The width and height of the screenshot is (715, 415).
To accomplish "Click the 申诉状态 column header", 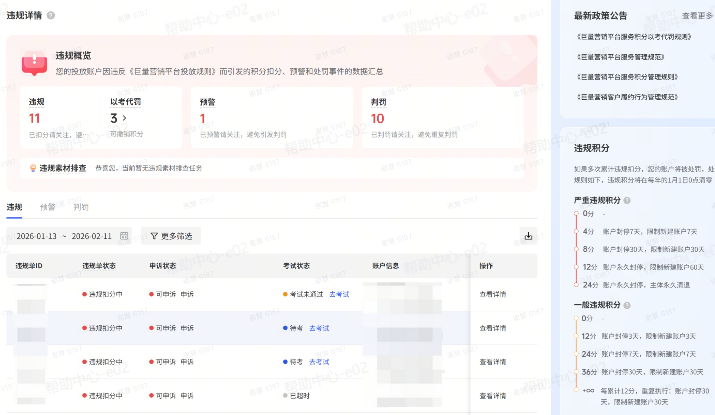I will [x=163, y=266].
